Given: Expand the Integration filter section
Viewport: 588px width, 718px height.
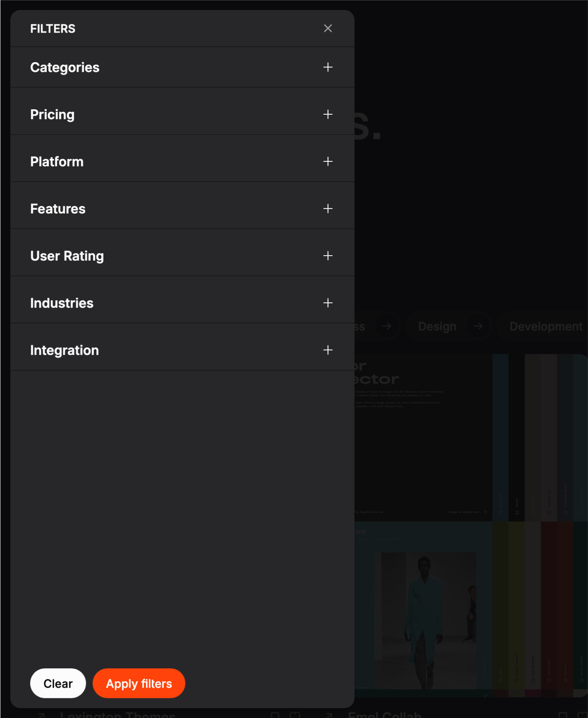Looking at the screenshot, I should 328,350.
